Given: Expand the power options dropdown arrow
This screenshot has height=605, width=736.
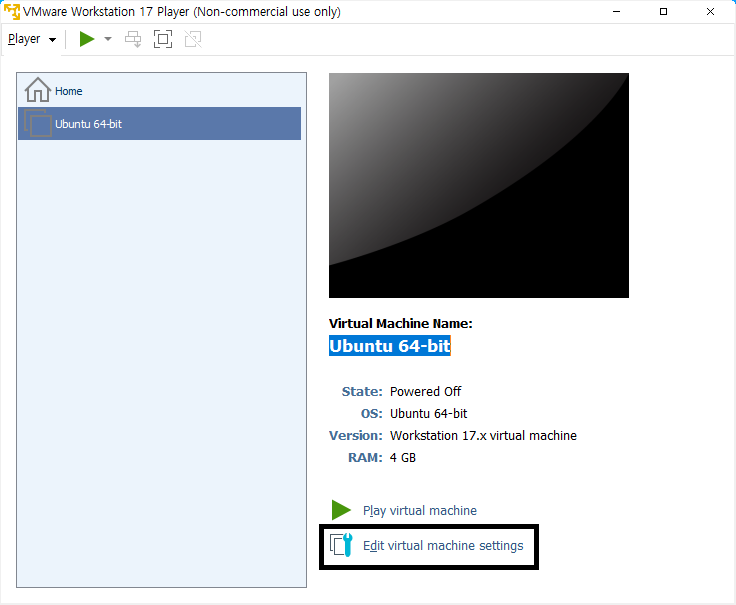Looking at the screenshot, I should click(x=108, y=39).
